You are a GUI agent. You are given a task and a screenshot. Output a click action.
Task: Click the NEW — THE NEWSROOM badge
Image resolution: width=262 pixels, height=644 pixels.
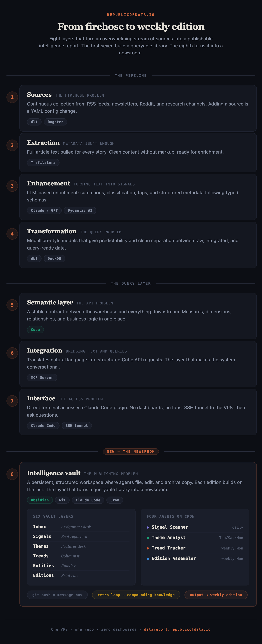click(131, 452)
